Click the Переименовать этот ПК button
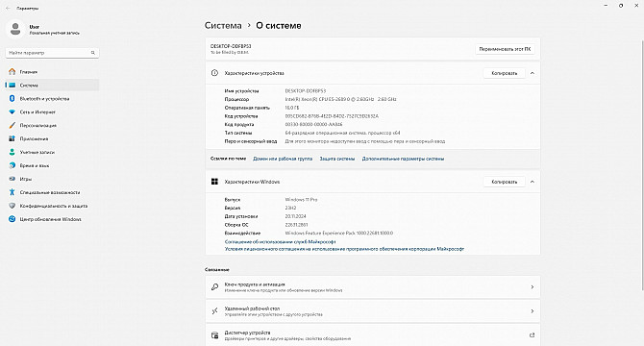Viewport: 644px width, 346px height. point(505,49)
